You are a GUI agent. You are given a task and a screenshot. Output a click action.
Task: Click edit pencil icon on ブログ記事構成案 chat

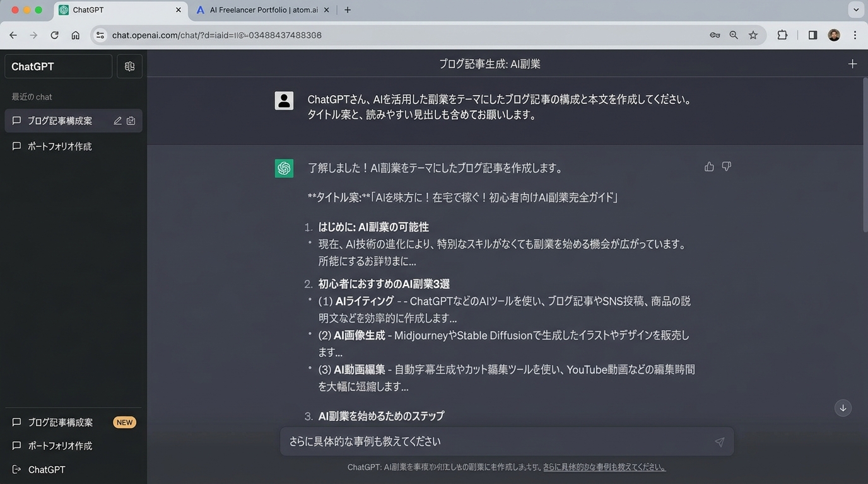click(x=117, y=121)
